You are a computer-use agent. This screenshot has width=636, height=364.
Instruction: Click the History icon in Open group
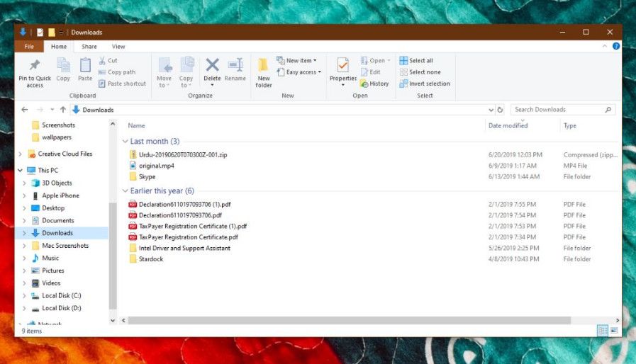[374, 84]
